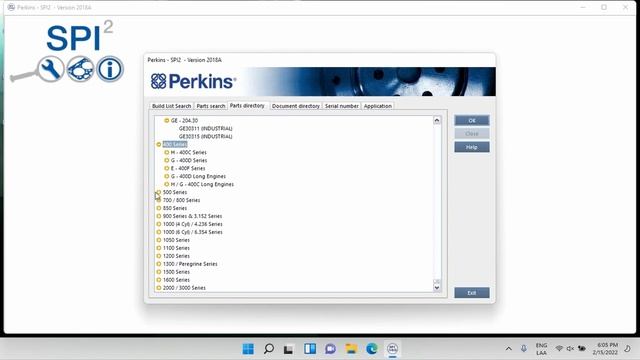
Task: Expand the 500 Series tree node
Action: click(159, 192)
